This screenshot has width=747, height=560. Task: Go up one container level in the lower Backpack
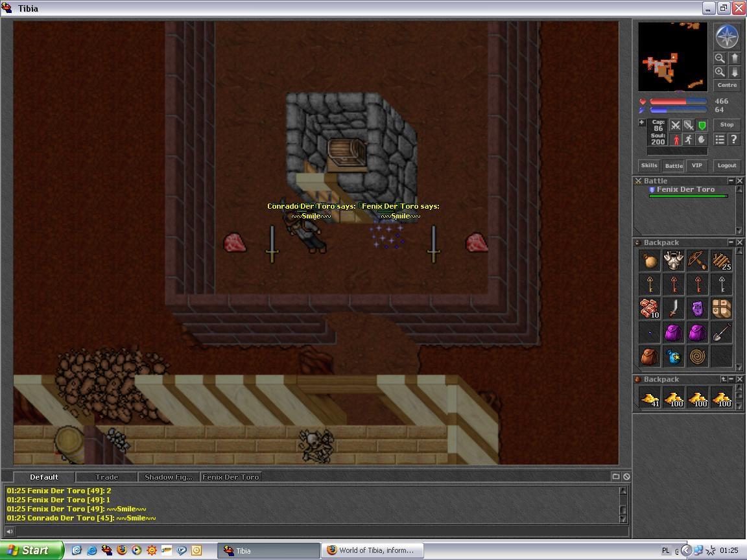point(724,380)
